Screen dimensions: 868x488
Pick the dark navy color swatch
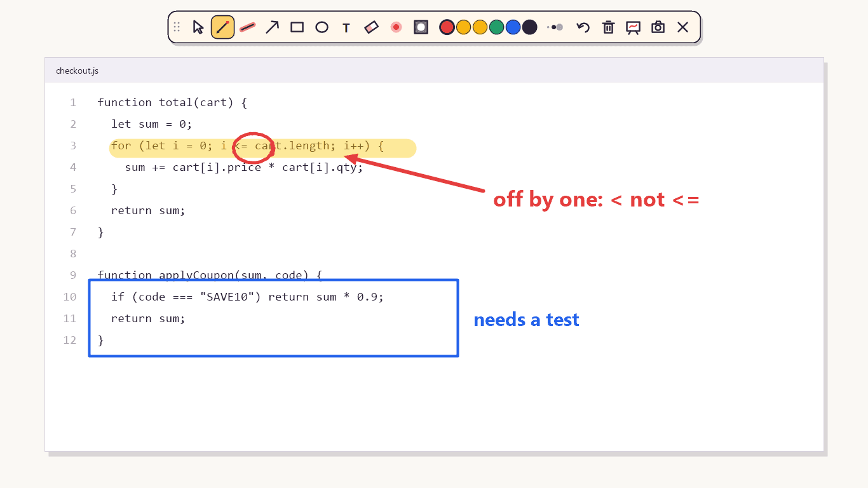point(530,27)
